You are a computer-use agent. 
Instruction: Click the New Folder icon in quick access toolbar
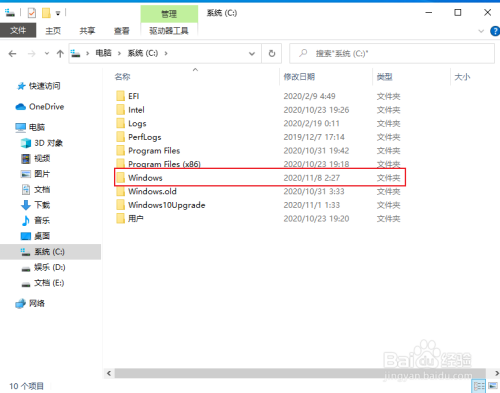pos(46,13)
